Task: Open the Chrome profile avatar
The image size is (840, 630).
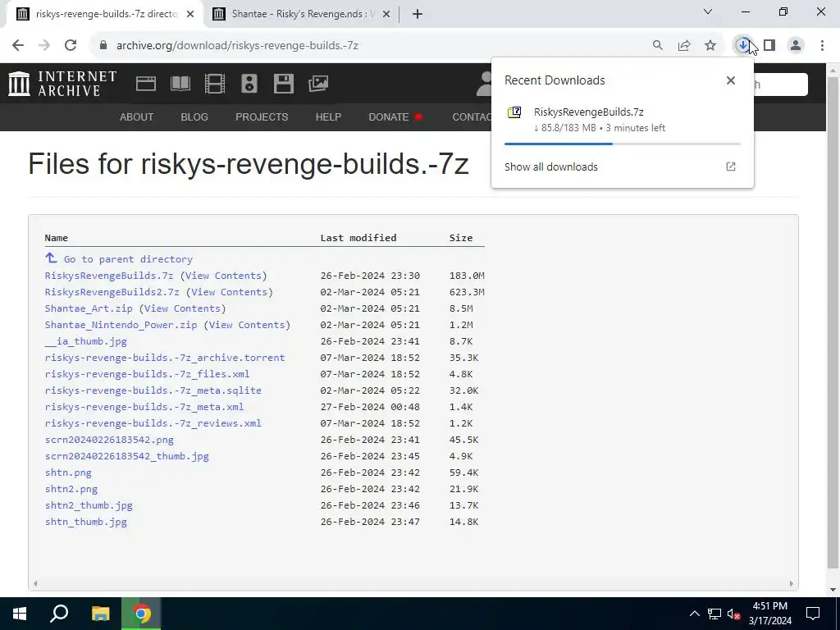Action: [x=796, y=46]
